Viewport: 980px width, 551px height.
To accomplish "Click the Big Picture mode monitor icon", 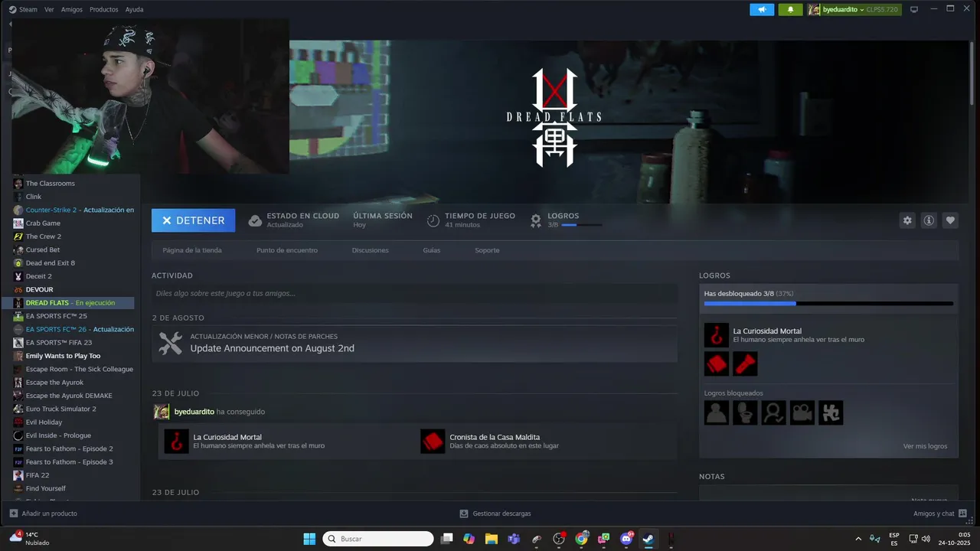I will 914,9.
